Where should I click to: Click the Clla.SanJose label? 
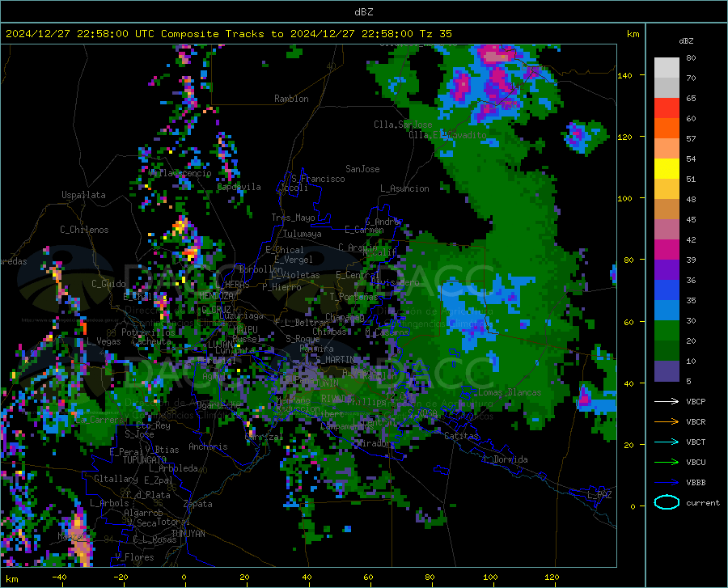click(403, 125)
